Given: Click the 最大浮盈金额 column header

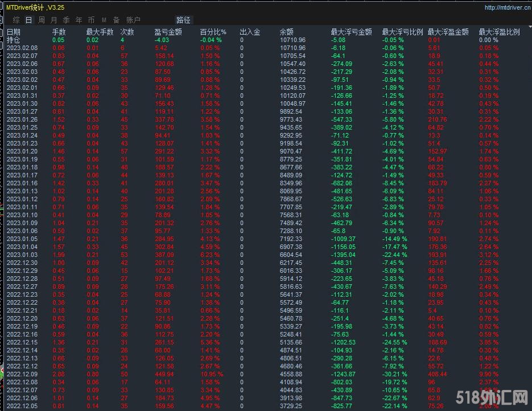Looking at the screenshot, I should pos(448,32).
